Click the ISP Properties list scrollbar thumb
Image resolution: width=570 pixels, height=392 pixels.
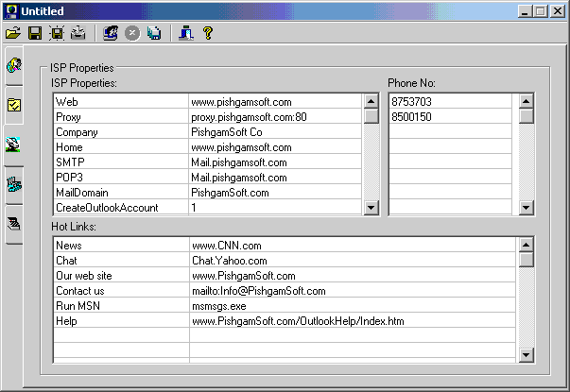click(371, 116)
